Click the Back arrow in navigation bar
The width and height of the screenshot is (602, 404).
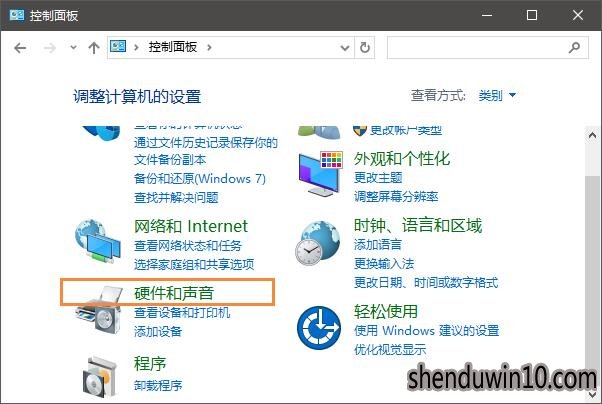click(x=20, y=48)
